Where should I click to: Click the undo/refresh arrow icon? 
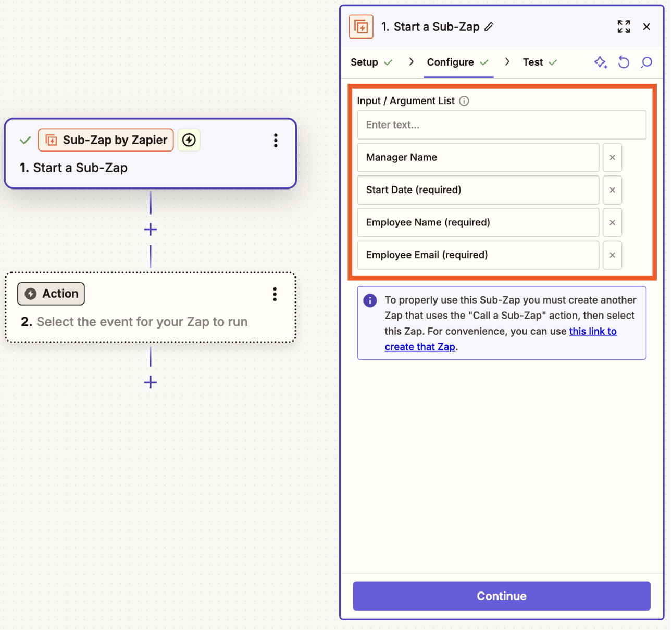(624, 62)
